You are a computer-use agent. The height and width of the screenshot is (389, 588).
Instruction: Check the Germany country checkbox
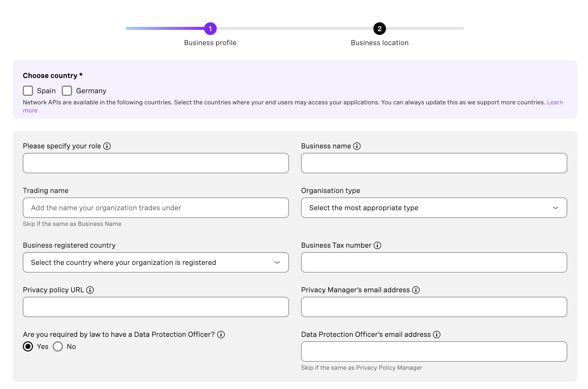(67, 90)
